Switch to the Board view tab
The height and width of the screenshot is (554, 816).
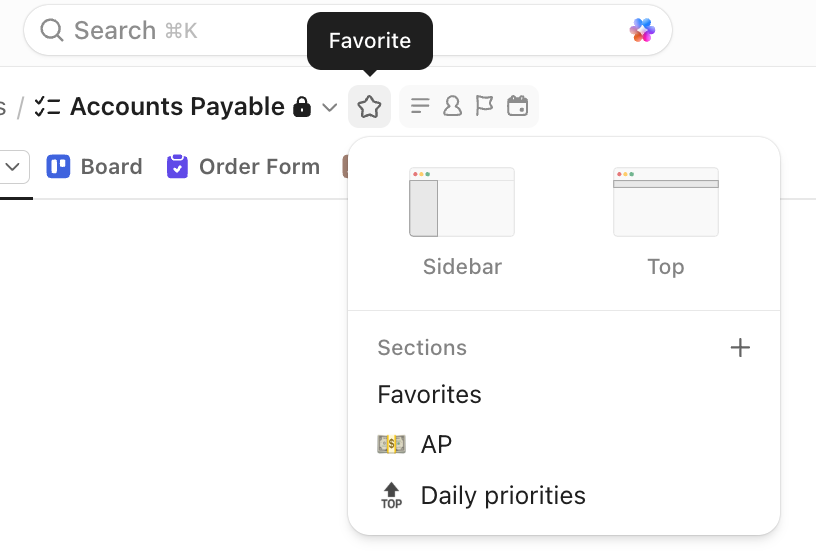(x=95, y=167)
